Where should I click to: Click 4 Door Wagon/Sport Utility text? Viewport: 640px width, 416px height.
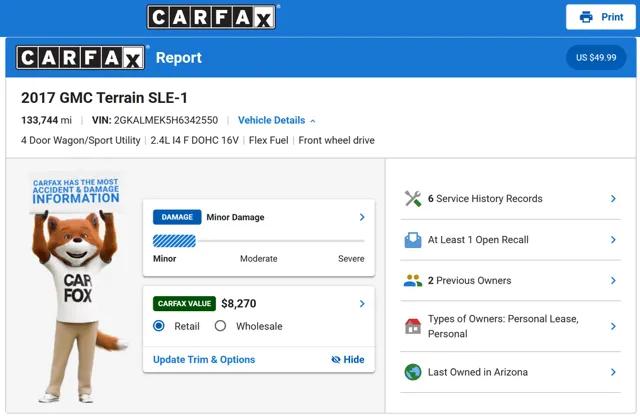[81, 140]
